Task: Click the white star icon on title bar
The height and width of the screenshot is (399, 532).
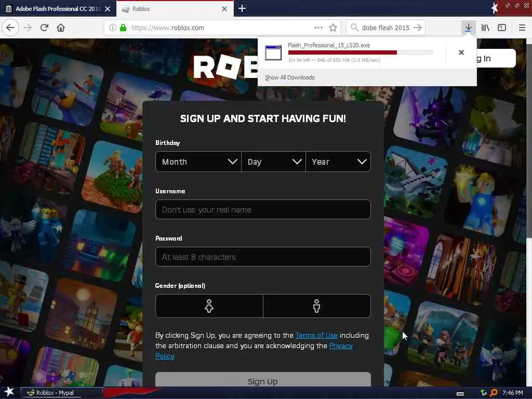Action: point(495,8)
